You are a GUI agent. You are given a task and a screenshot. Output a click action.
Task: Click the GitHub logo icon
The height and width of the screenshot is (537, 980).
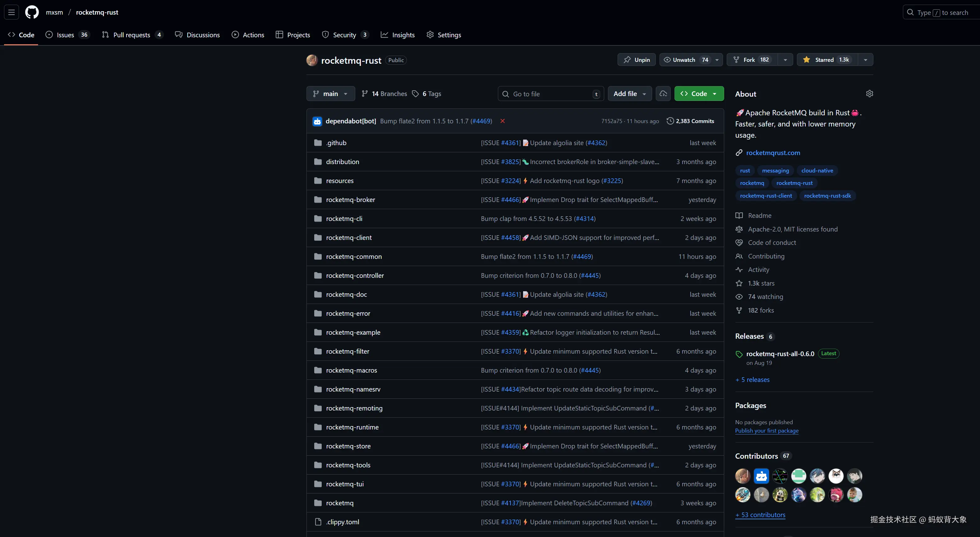click(x=32, y=12)
